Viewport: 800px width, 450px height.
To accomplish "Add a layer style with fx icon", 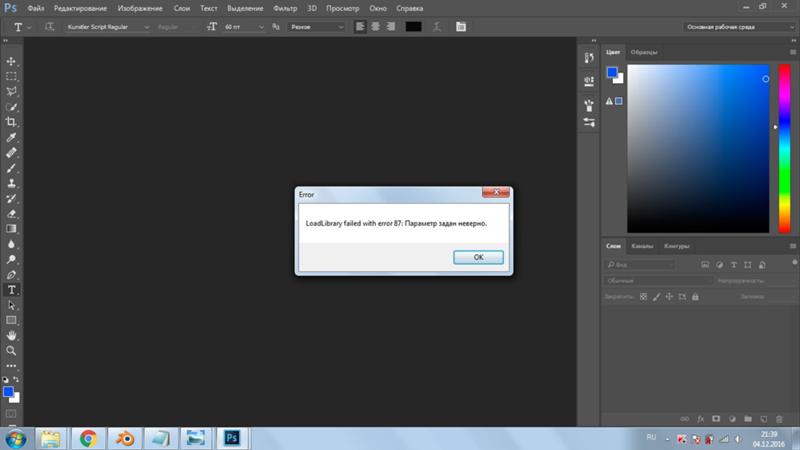I will [701, 419].
